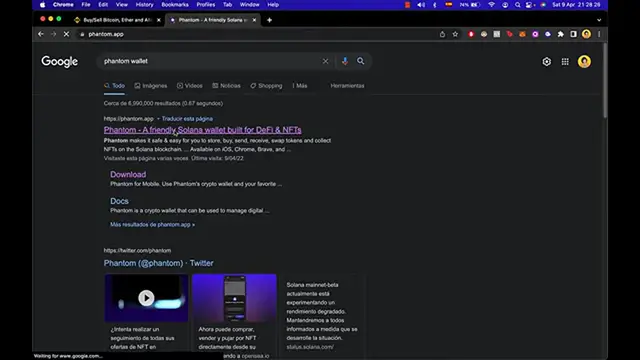Click Más resultados de phantom.app

[152, 224]
